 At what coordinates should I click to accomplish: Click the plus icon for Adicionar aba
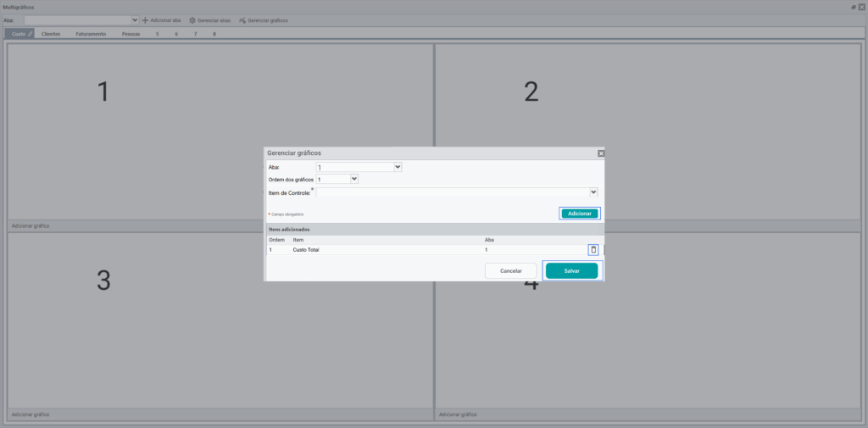point(145,20)
